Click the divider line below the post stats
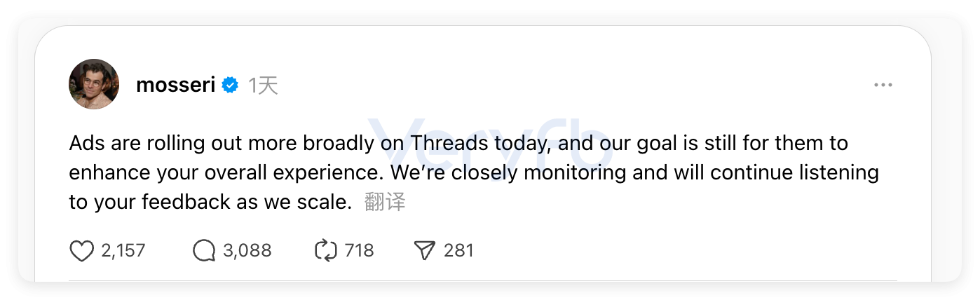This screenshot has width=980, height=300. pyautogui.click(x=483, y=281)
